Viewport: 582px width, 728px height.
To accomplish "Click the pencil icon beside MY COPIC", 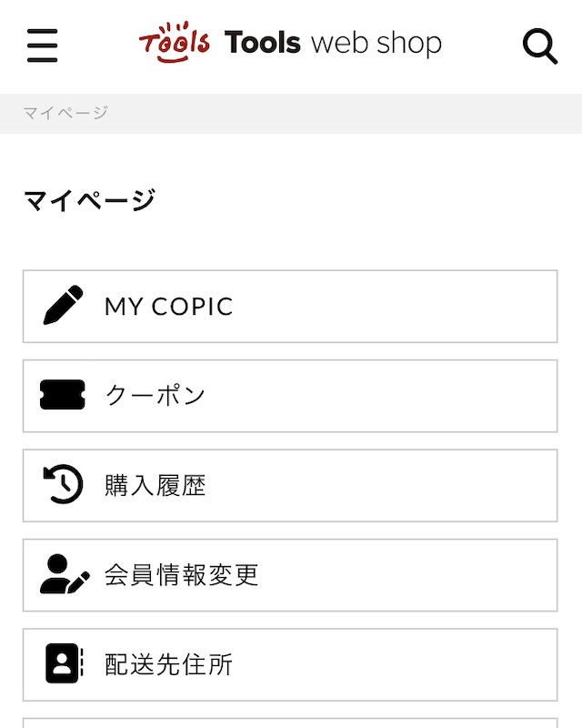I will click(63, 305).
